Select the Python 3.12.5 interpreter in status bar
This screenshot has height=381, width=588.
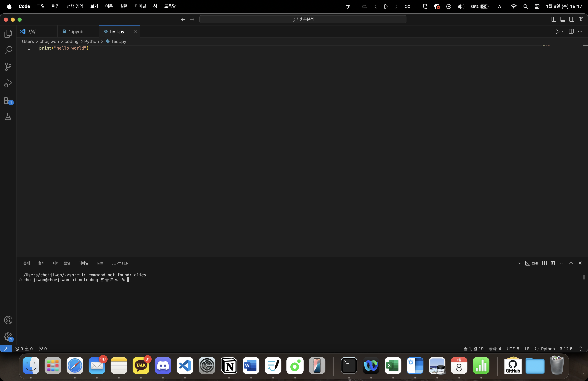click(566, 349)
